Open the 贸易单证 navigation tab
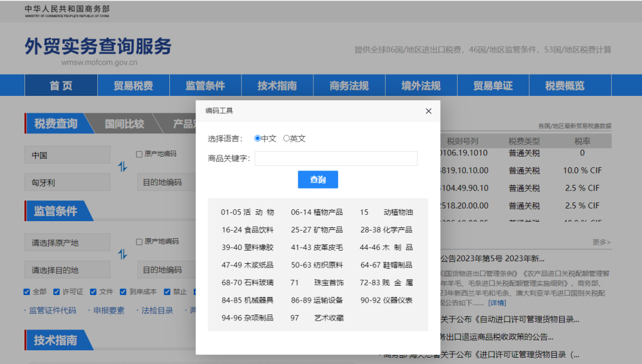Viewport: 642px width, 364px height. [x=493, y=85]
